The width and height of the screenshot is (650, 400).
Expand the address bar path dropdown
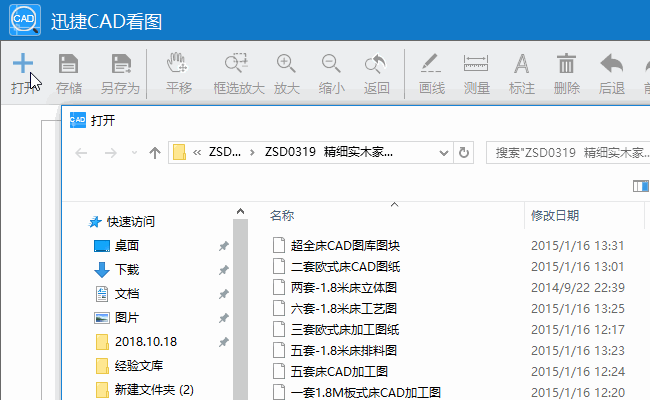coord(440,153)
